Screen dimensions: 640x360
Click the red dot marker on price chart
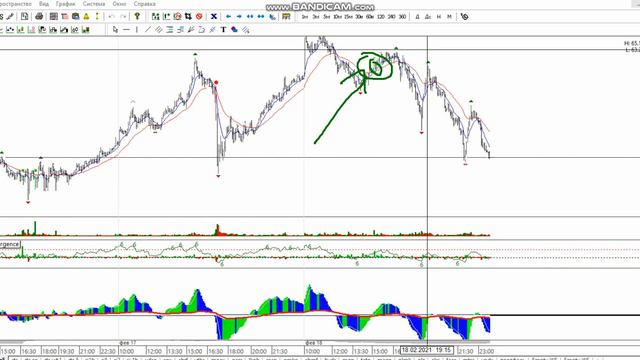[216, 82]
